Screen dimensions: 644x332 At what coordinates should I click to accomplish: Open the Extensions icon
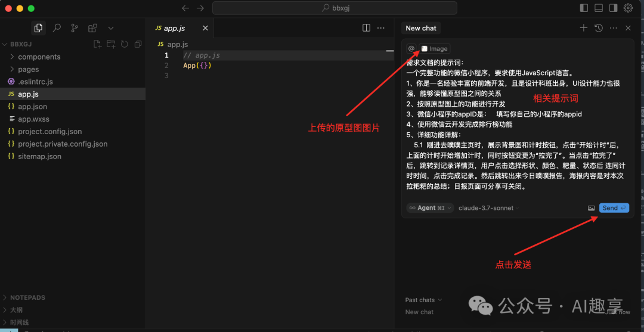(93, 28)
